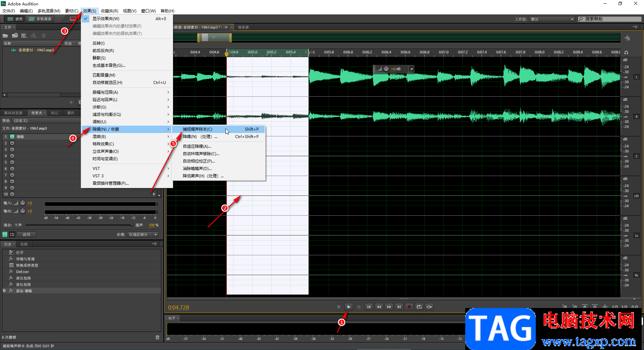644x350 pixels.
Task: Click the Fast Forward transport icon
Action: point(389,307)
